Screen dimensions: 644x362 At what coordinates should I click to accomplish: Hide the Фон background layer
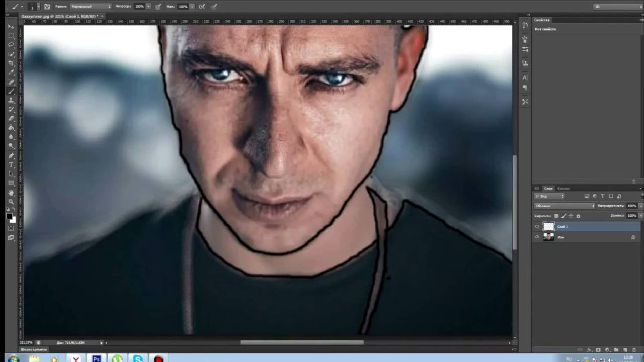[537, 237]
